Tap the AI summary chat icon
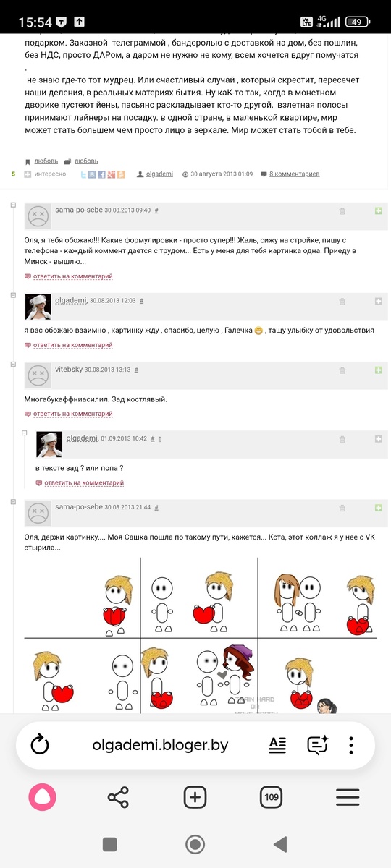The image size is (391, 868). click(318, 746)
